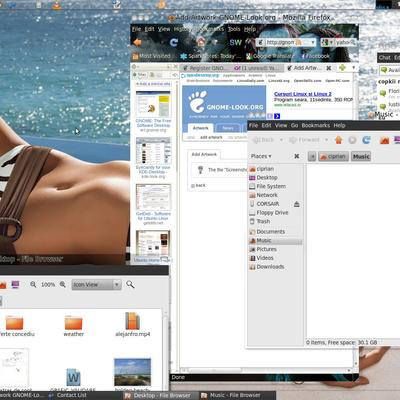Reload the page in Firefox
This screenshot has width=400, height=400.
click(x=174, y=42)
